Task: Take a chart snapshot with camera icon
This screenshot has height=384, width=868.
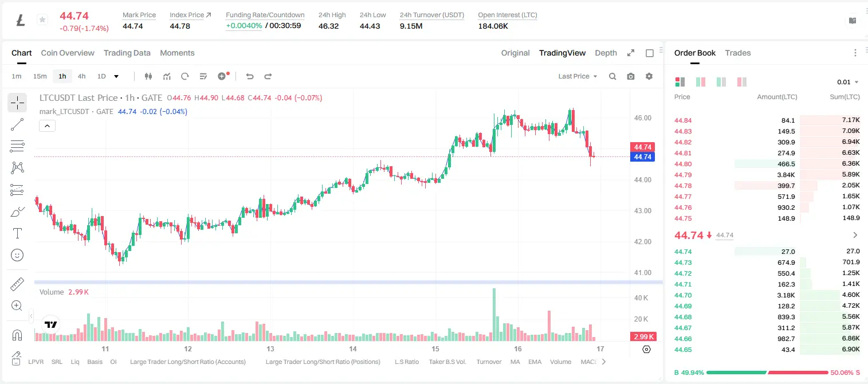Action: (631, 76)
